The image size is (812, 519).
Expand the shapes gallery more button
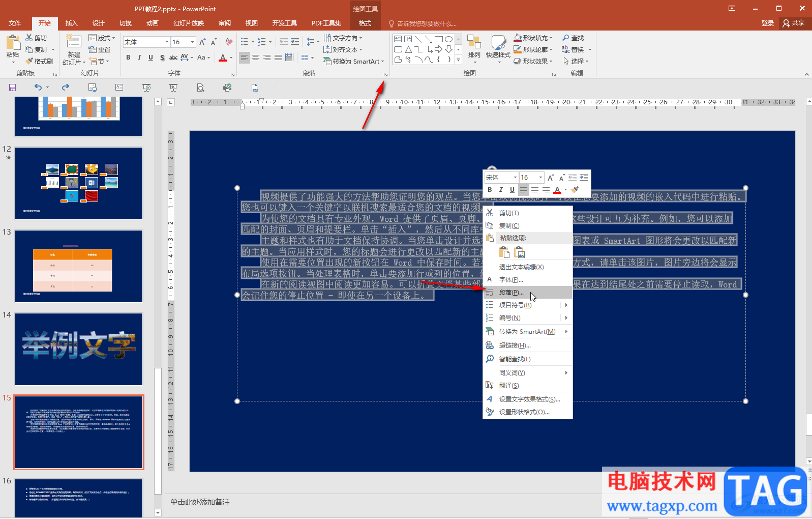point(458,60)
